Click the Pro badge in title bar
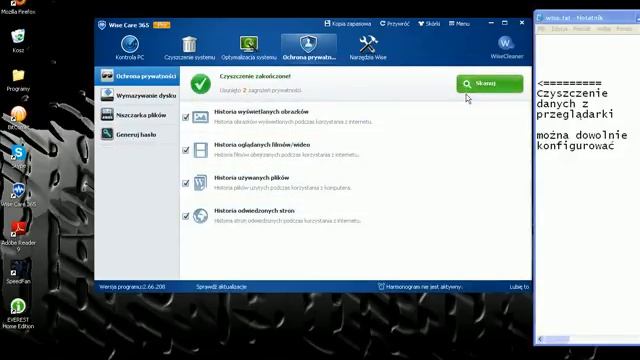The width and height of the screenshot is (640, 360). [162, 25]
